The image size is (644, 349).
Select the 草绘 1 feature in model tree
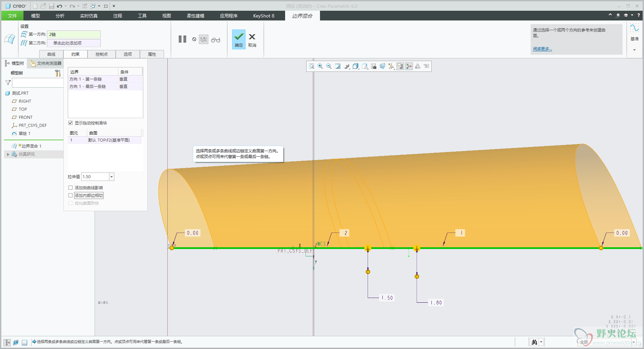pyautogui.click(x=24, y=134)
